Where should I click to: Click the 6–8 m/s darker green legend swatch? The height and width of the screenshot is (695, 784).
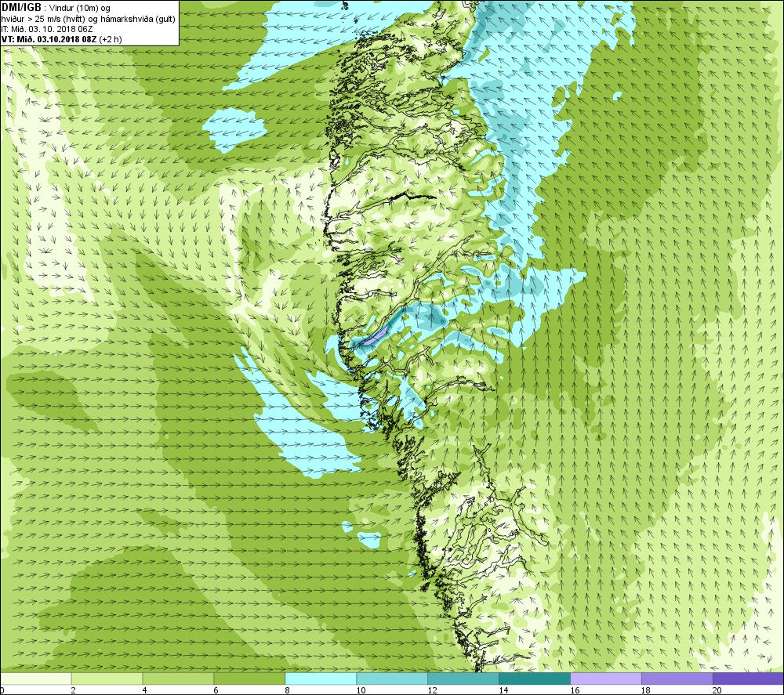click(249, 679)
